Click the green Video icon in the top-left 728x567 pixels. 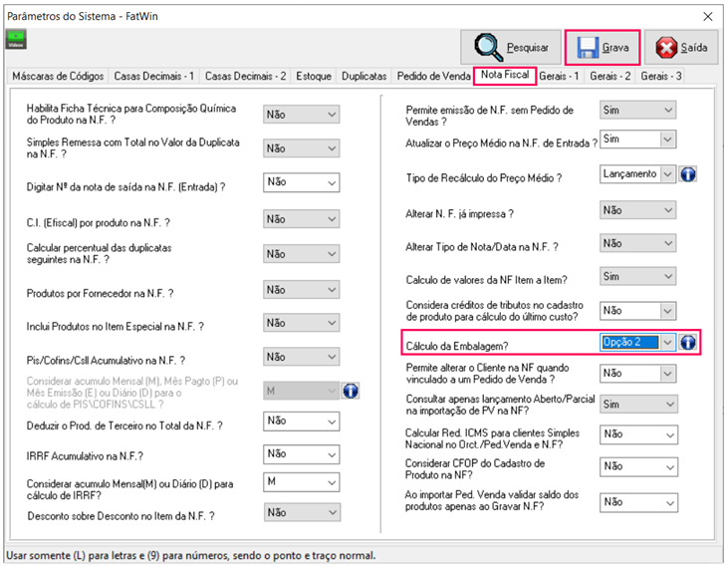point(16,41)
